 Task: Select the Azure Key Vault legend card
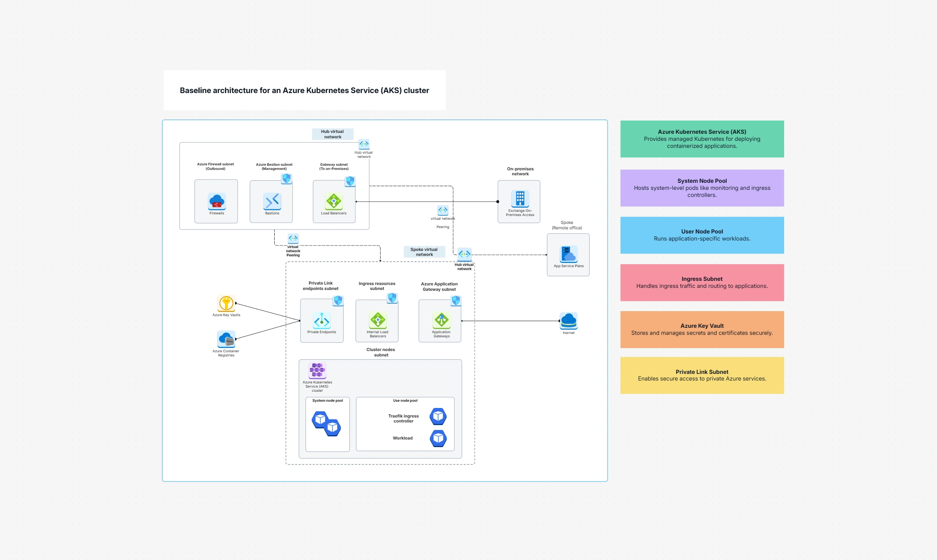click(x=701, y=329)
